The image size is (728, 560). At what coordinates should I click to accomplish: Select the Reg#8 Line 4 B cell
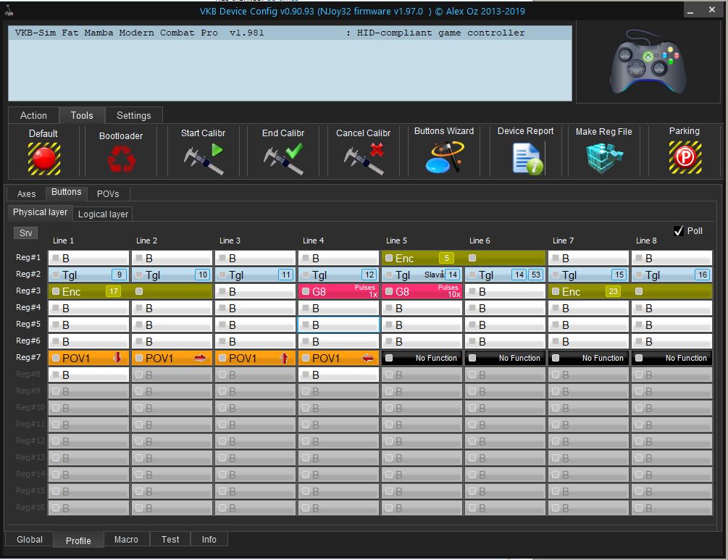[x=338, y=375]
